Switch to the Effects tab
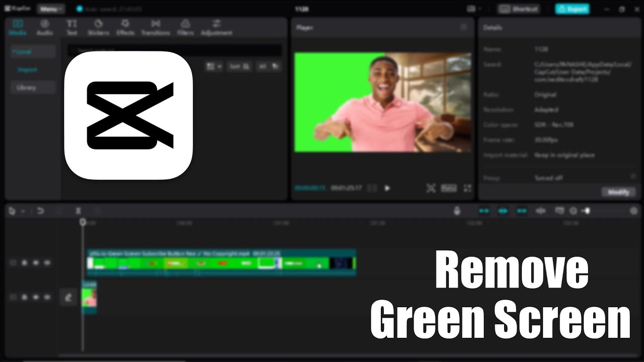644x362 pixels. [x=125, y=28]
